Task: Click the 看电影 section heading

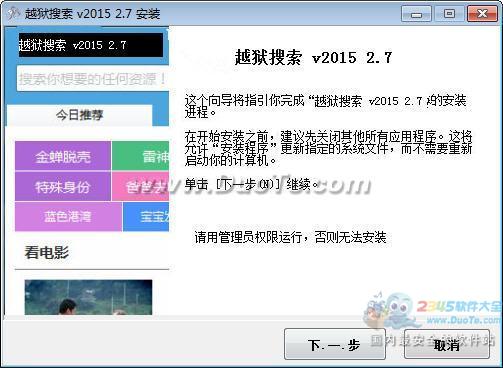Action: (47, 252)
